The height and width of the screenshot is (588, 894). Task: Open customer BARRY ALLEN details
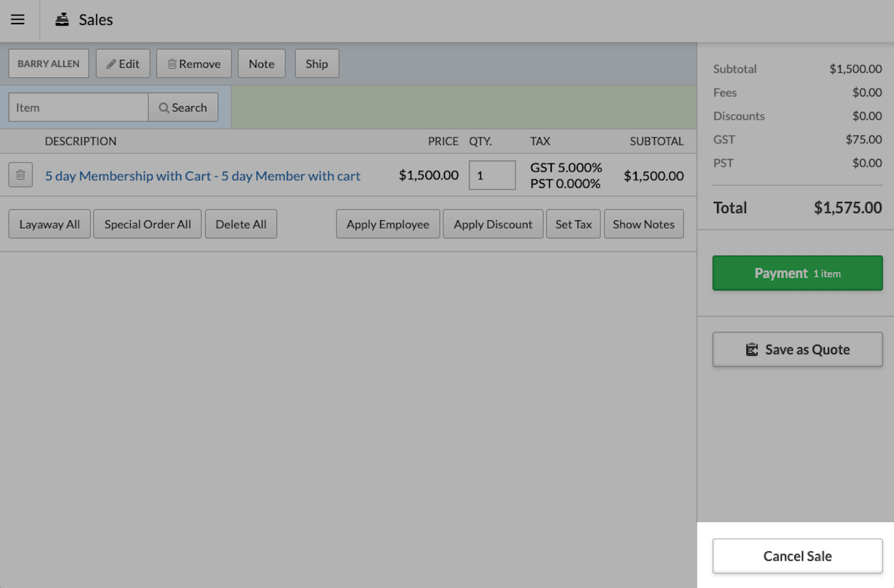pos(49,64)
